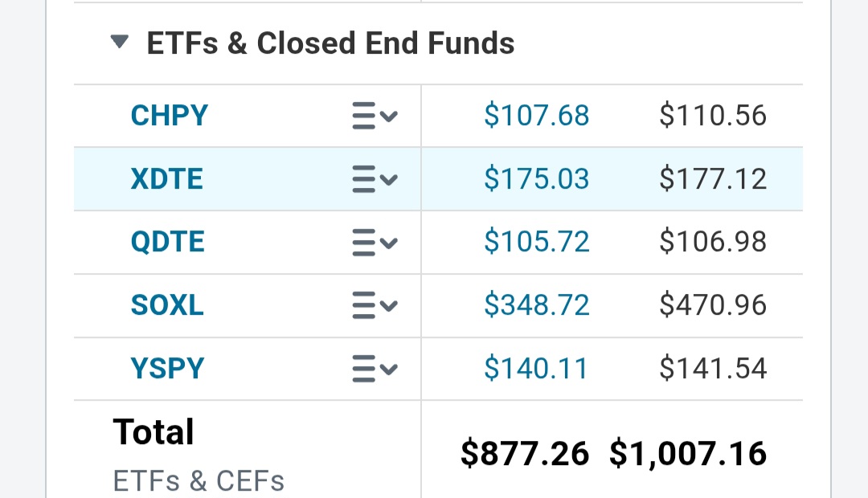Click the QDTE $105.72 value link
This screenshot has height=498, width=868.
tap(536, 243)
